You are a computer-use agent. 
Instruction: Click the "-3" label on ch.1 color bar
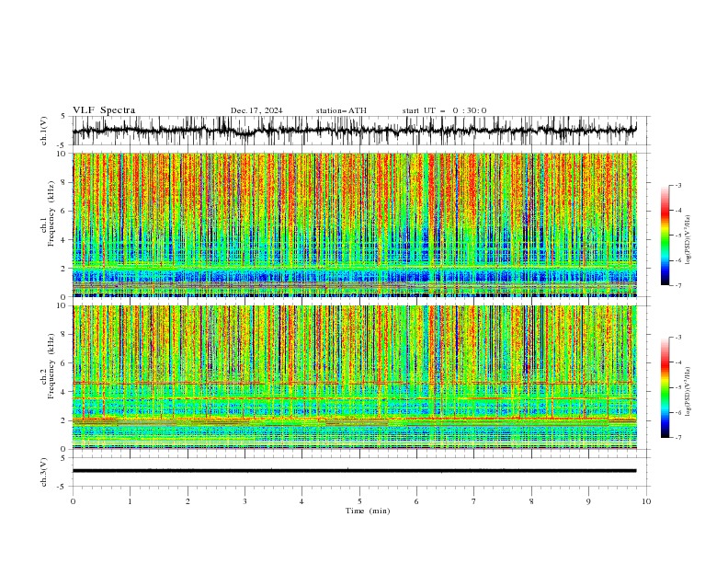[x=677, y=185]
